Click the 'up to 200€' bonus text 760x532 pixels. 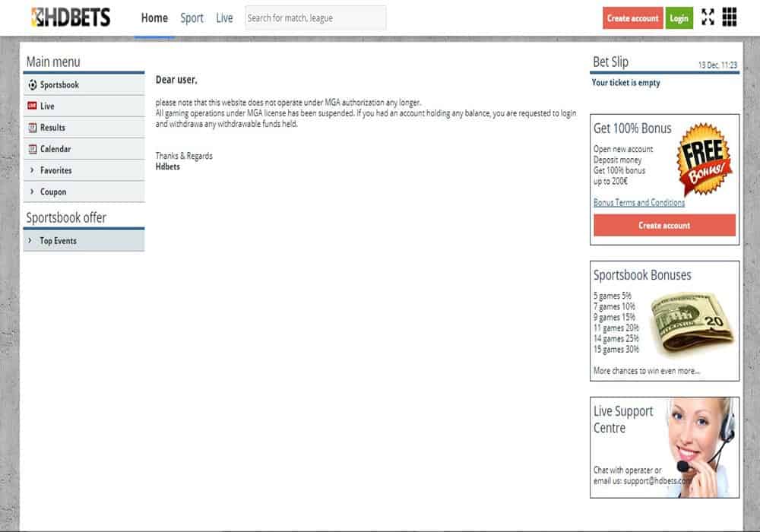click(x=610, y=181)
